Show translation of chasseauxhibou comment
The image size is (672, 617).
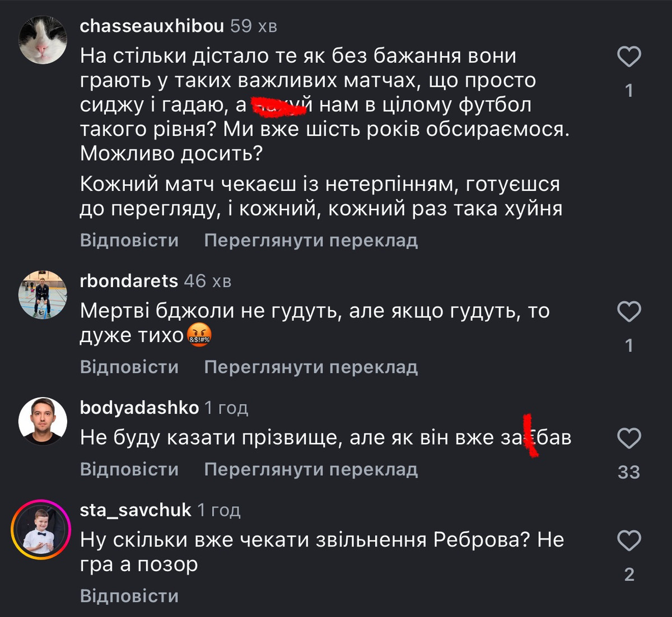tap(311, 240)
